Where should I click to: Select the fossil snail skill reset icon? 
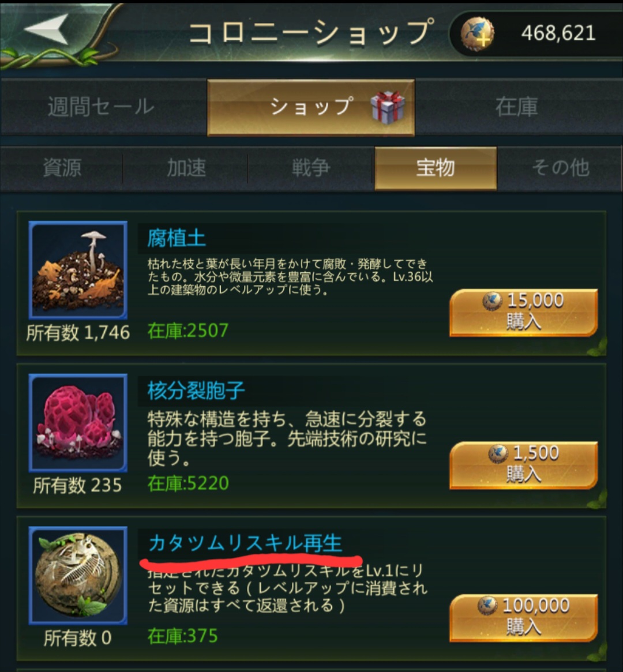click(78, 575)
